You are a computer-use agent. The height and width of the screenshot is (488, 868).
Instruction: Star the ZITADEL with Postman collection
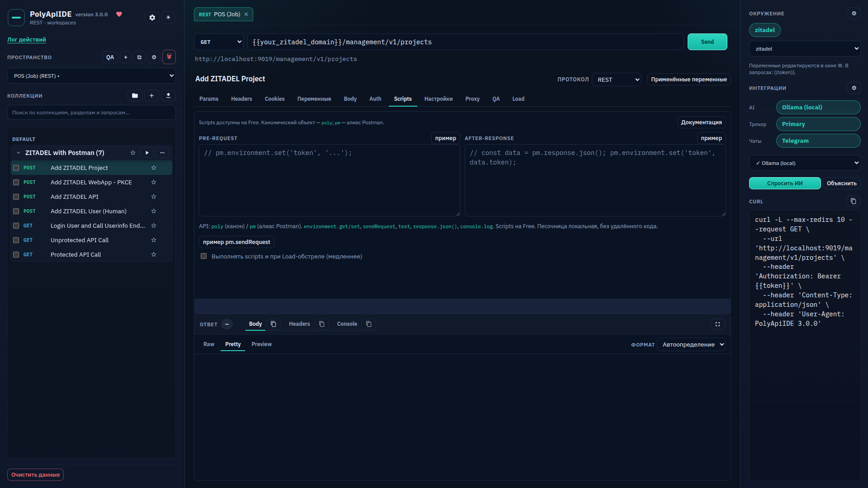tap(133, 153)
